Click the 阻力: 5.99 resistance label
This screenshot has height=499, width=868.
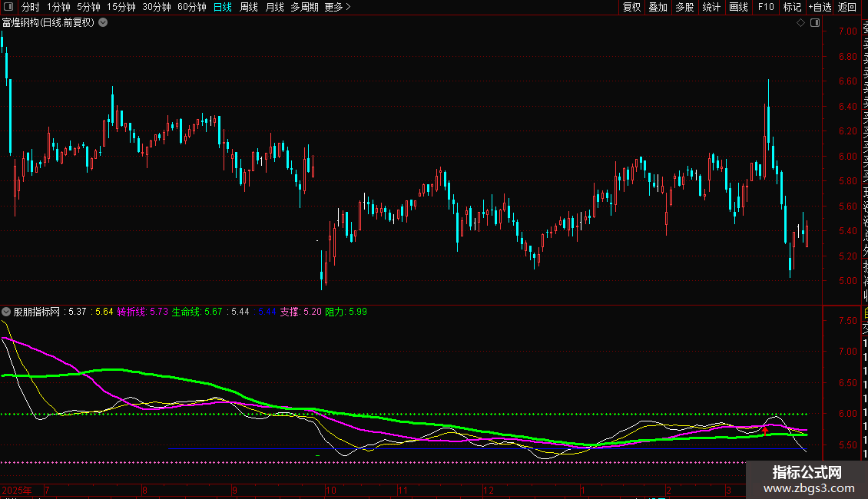[x=346, y=312]
